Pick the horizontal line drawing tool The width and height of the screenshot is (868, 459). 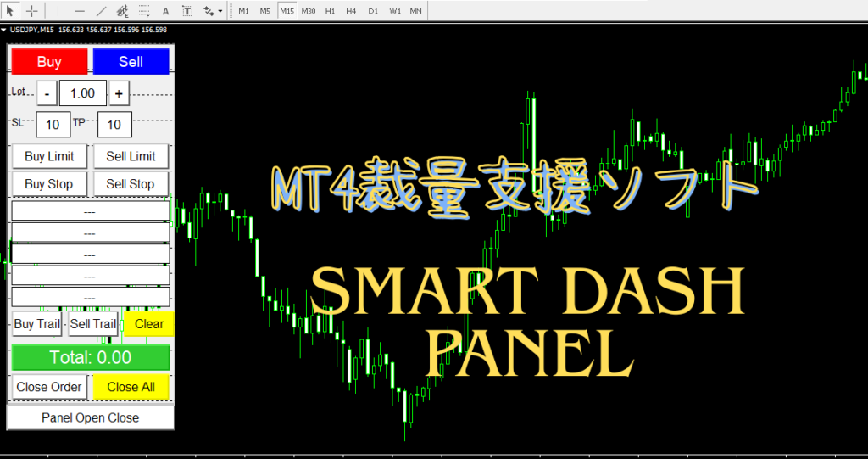(80, 11)
